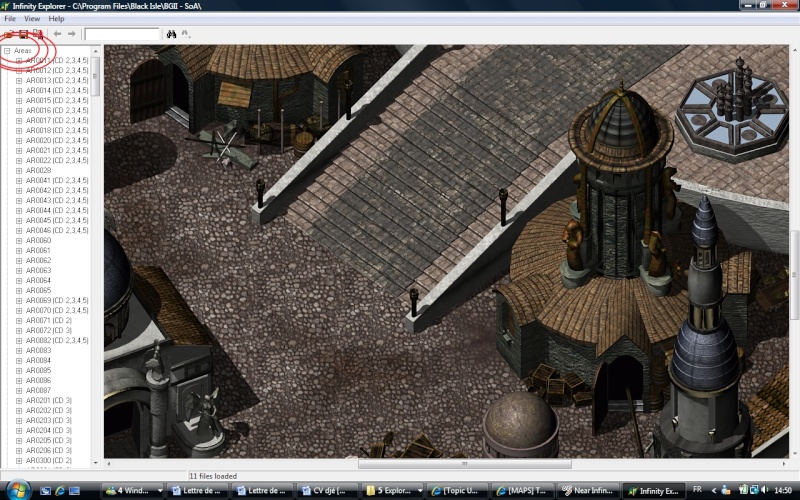Select tree item AR0203 (CD 3)
The width and height of the screenshot is (800, 500).
[49, 420]
